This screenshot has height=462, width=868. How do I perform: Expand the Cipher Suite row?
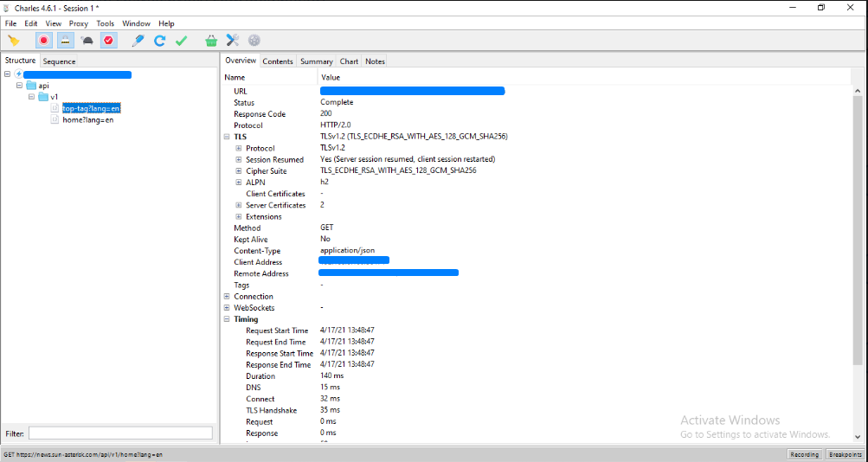(239, 171)
